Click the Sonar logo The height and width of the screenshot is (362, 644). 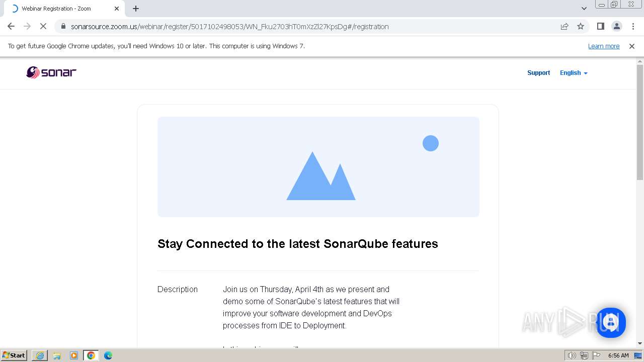(x=51, y=72)
